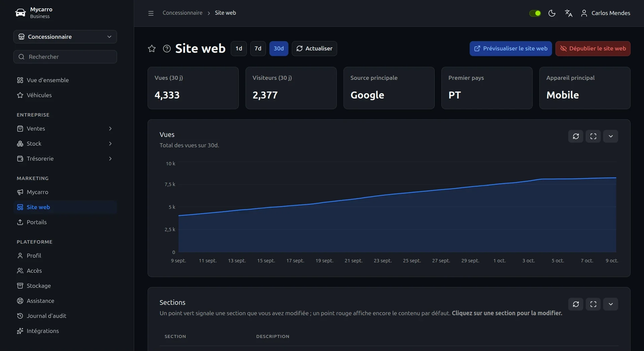Expand the Ventes submenu

coord(65,128)
